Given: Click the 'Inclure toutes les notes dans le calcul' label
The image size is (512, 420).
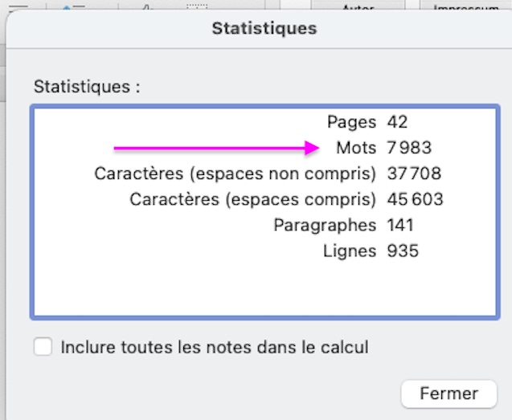Looking at the screenshot, I should (215, 347).
